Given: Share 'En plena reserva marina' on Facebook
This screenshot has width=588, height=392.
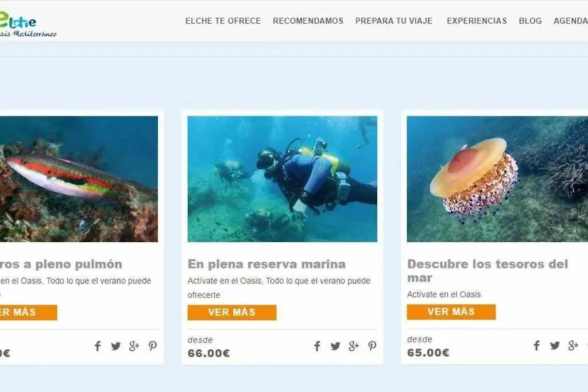Looking at the screenshot, I should 317,346.
